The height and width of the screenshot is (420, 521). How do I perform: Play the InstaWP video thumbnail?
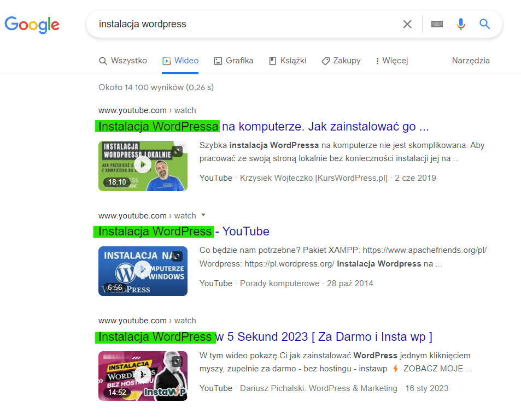[x=143, y=376]
